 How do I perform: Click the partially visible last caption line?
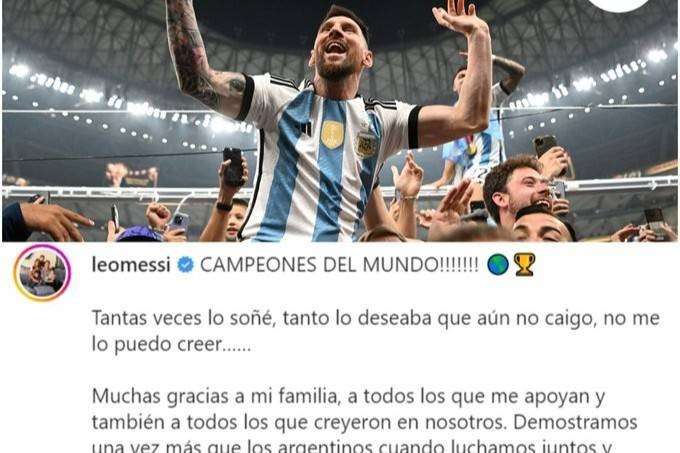[352, 446]
